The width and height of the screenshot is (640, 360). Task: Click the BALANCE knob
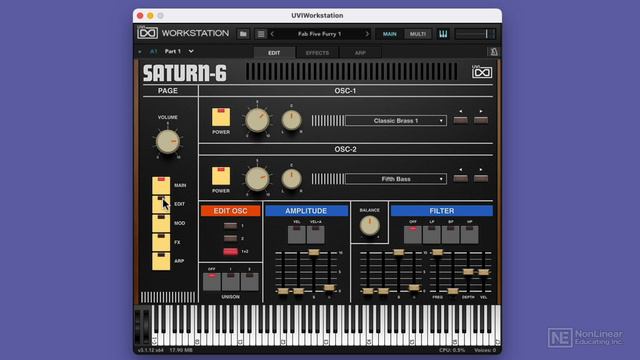point(369,226)
